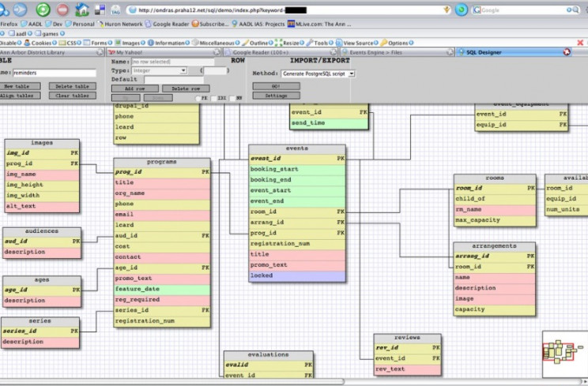The width and height of the screenshot is (588, 386).
Task: Click the search magnifier icon
Action: (575, 10)
